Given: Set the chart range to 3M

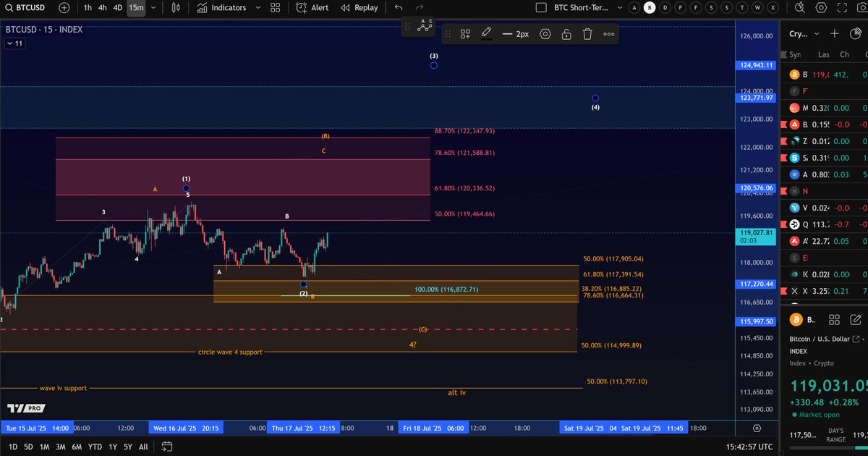Looking at the screenshot, I should point(61,447).
